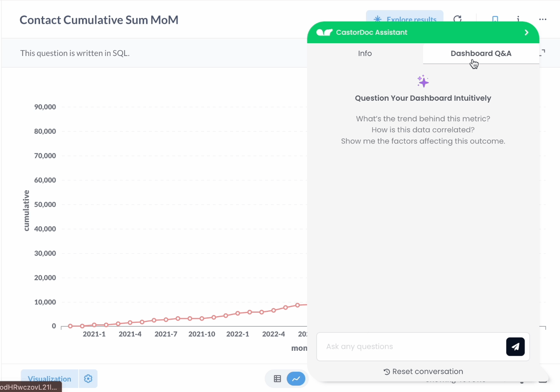This screenshot has height=392, width=560.
Task: Click the sparkle AI icon
Action: (x=423, y=81)
